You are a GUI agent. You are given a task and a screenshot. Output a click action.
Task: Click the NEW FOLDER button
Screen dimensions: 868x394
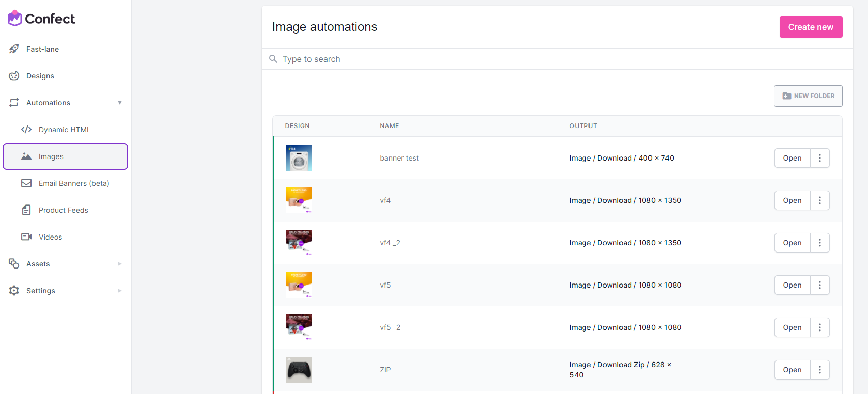(x=808, y=96)
